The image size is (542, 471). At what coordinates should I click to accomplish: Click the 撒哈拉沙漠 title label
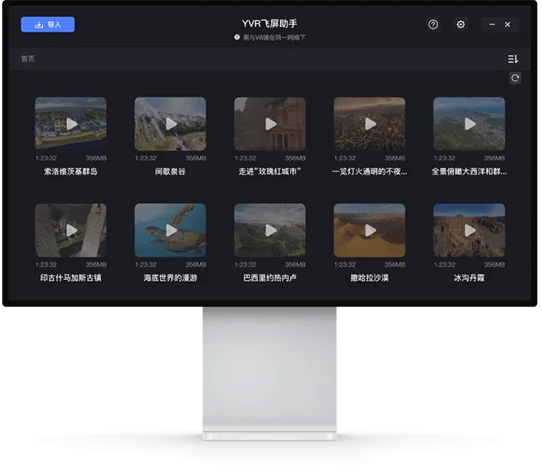point(370,278)
